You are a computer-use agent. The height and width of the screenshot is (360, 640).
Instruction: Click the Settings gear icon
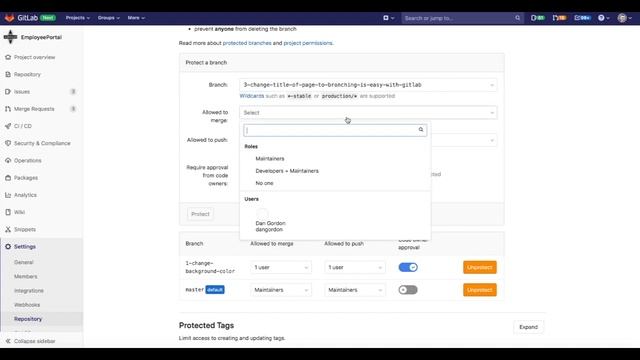coord(8,247)
